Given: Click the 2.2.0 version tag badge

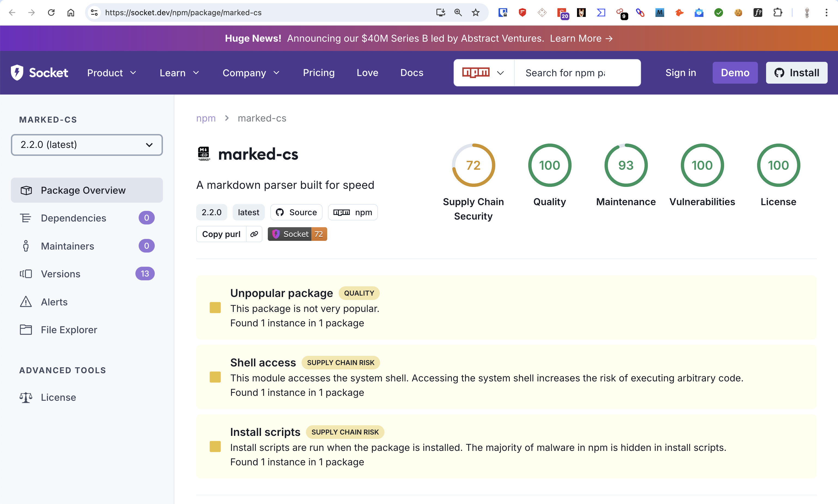Looking at the screenshot, I should pos(211,212).
